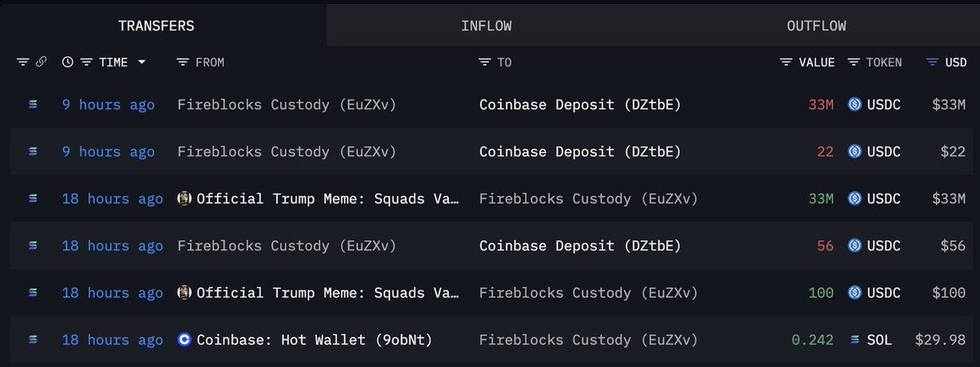Open the TOKEN column filter
Screen dimensions: 980x367
click(x=853, y=62)
